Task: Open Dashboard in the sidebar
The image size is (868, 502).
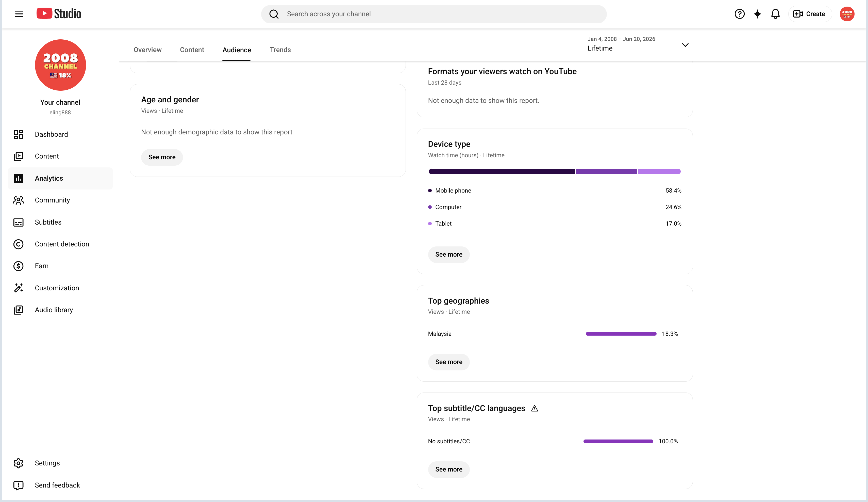Action: pyautogui.click(x=60, y=134)
